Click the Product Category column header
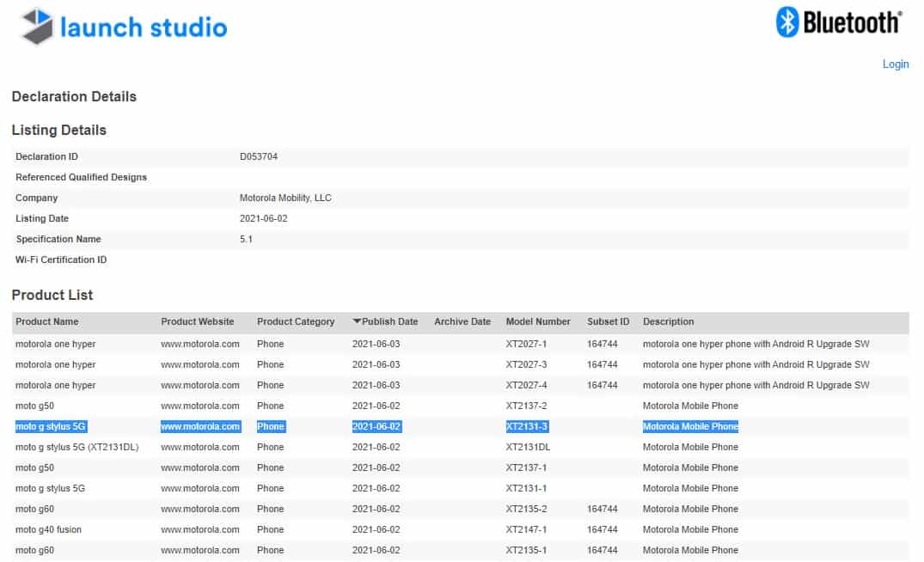Image resolution: width=924 pixels, height=562 pixels. [295, 322]
